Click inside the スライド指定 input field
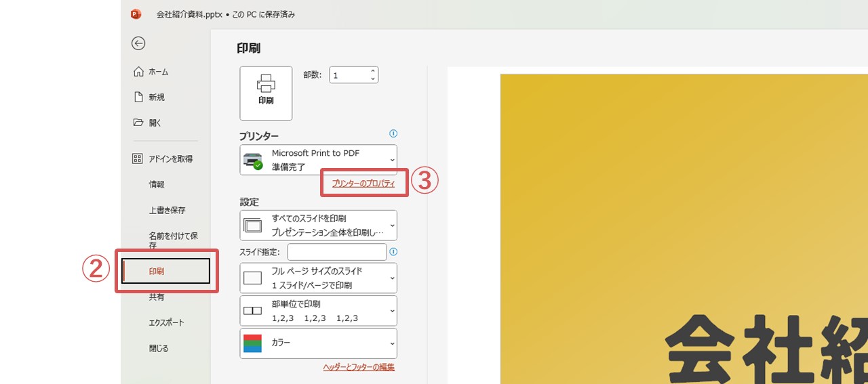Viewport: 868px width, 384px height. tap(336, 252)
